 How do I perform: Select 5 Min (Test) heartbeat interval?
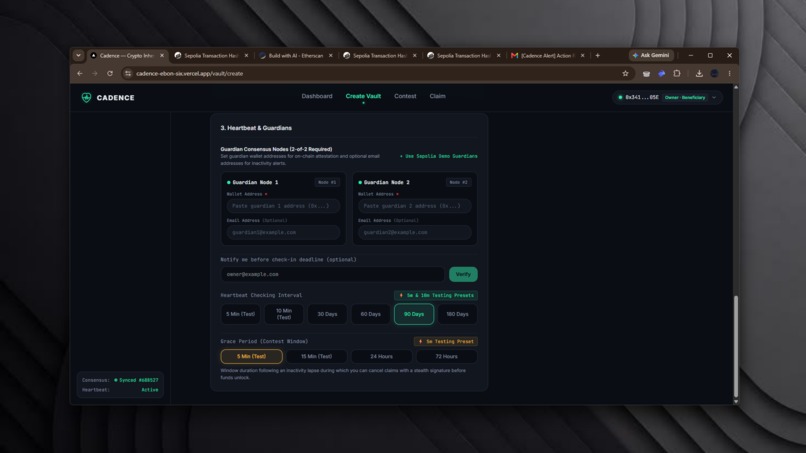pos(240,314)
